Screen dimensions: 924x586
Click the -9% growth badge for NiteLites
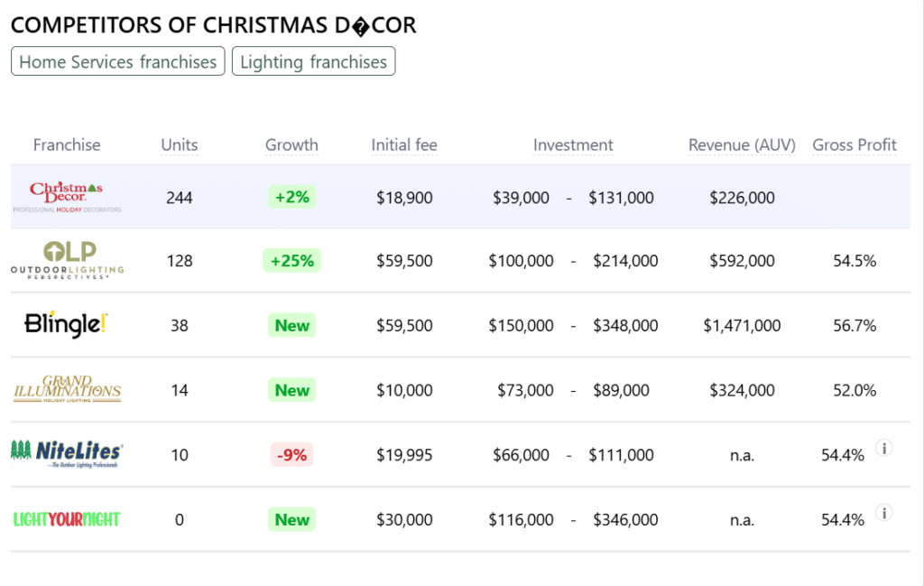point(291,455)
